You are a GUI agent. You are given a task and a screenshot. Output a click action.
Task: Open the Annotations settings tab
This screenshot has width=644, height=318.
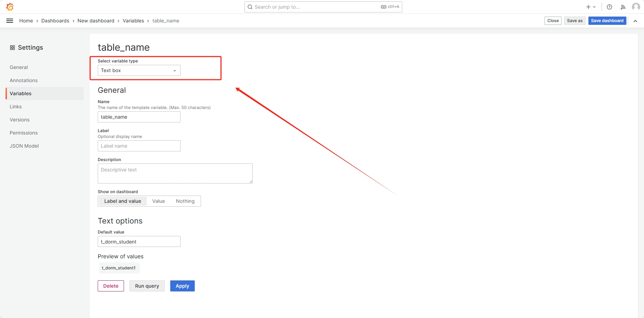pos(23,80)
